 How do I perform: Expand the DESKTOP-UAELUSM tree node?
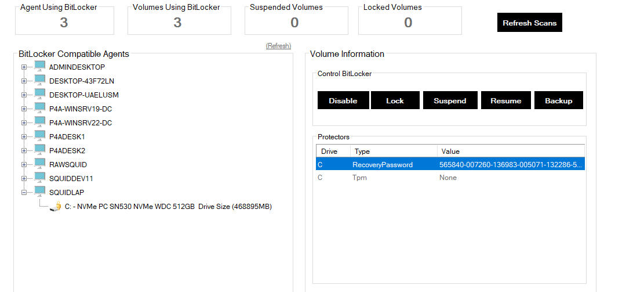[x=24, y=95]
